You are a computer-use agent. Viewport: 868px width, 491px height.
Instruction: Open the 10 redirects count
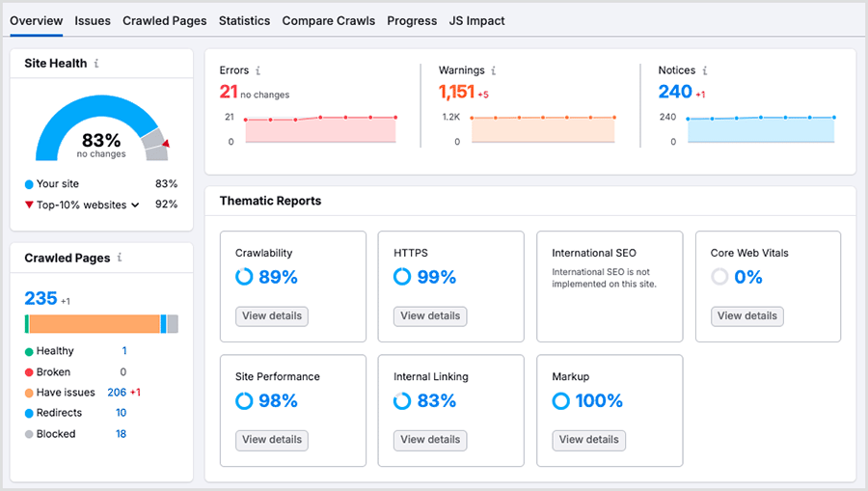(x=121, y=413)
